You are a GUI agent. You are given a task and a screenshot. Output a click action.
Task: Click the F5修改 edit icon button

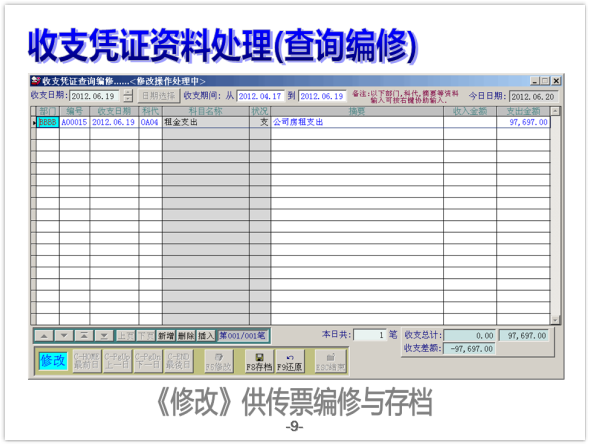219,361
